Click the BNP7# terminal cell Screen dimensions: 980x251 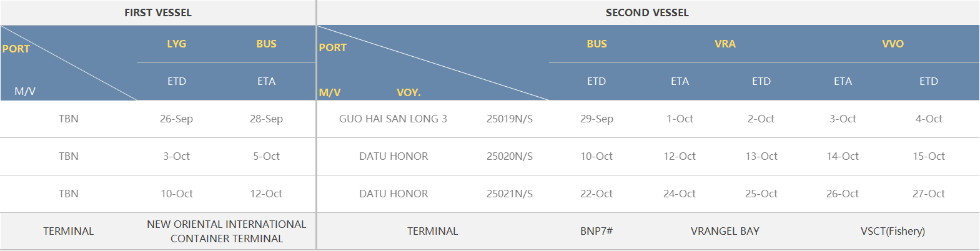point(596,231)
